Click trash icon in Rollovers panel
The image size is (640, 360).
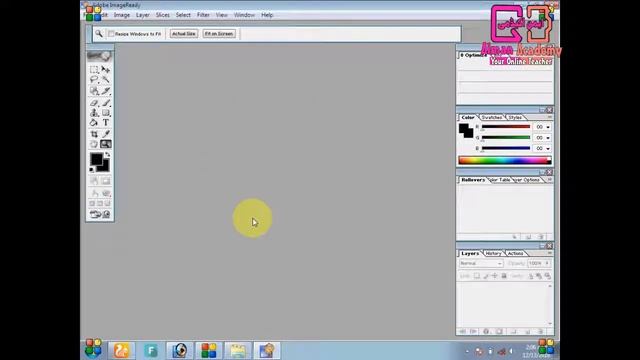click(x=541, y=237)
